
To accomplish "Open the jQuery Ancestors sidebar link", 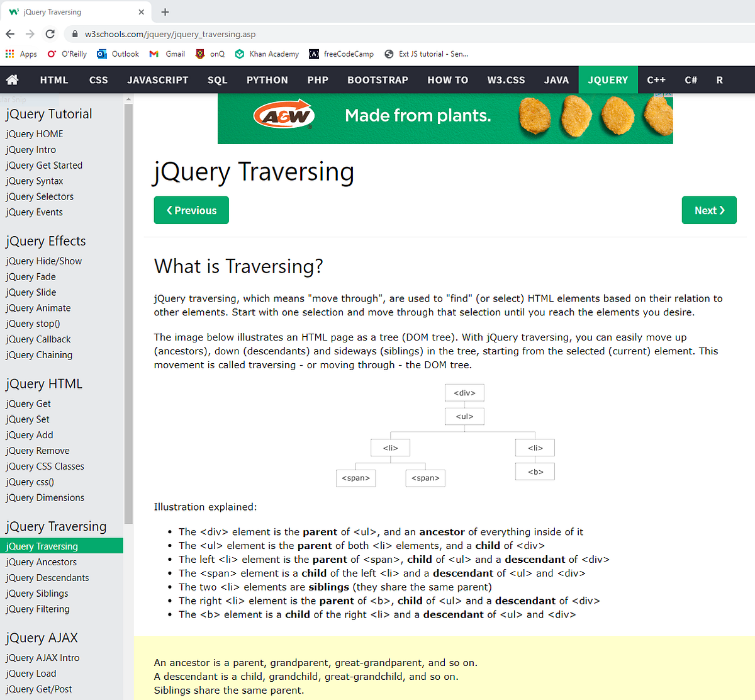I will click(x=41, y=562).
